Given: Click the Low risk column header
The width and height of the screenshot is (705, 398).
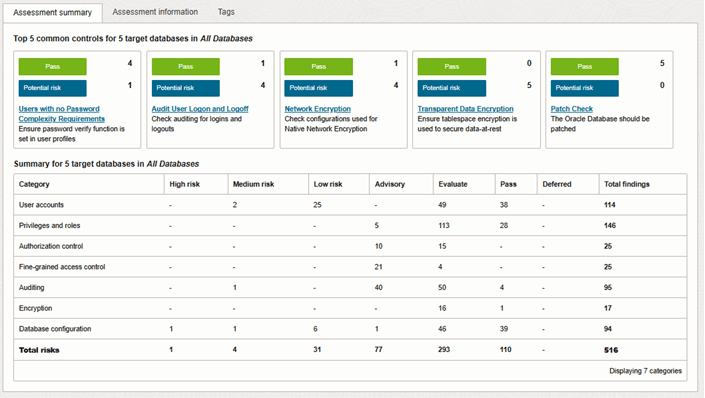Looking at the screenshot, I should 339,184.
